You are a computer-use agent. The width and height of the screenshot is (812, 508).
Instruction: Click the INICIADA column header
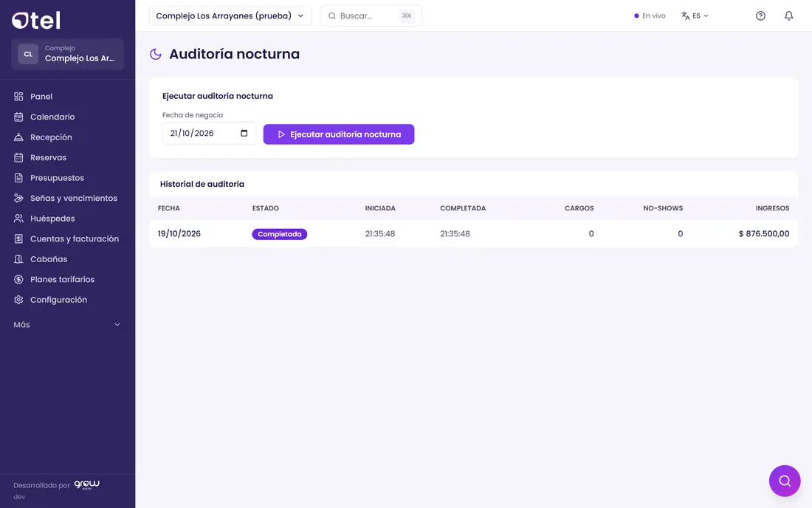coord(380,208)
